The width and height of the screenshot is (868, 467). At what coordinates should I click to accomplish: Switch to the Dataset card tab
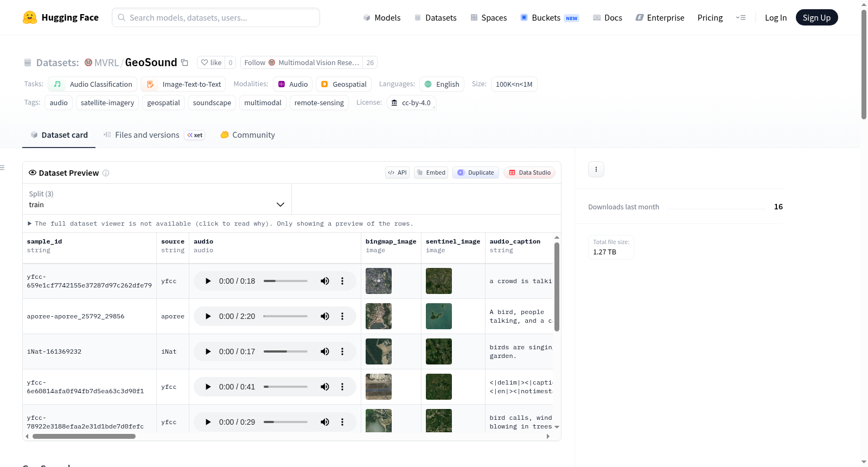[59, 135]
